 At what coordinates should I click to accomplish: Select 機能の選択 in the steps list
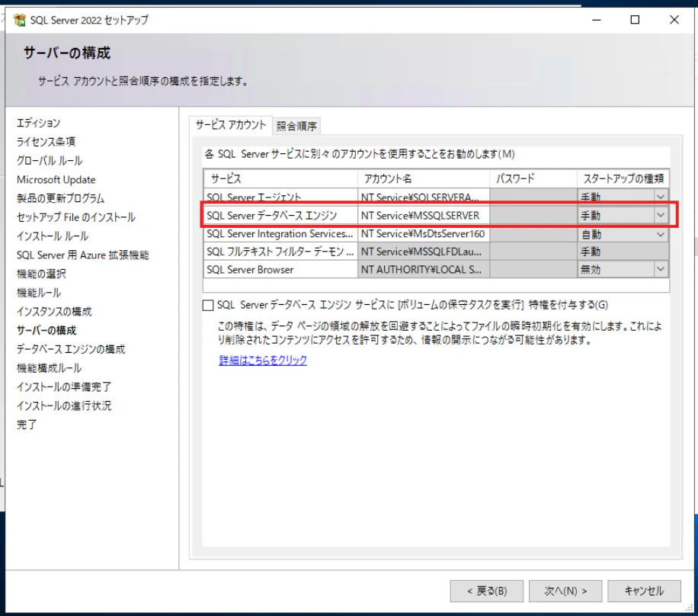coord(41,274)
